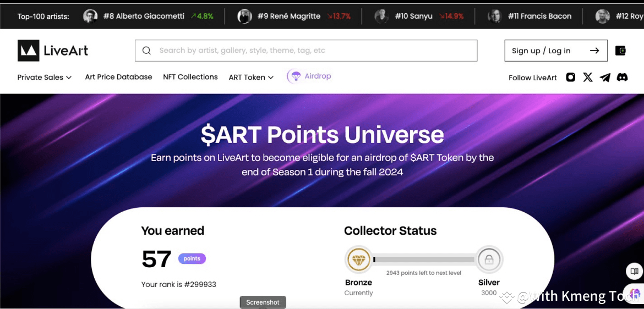644x309 pixels.
Task: Click the Screenshot tooltip label
Action: point(263,302)
